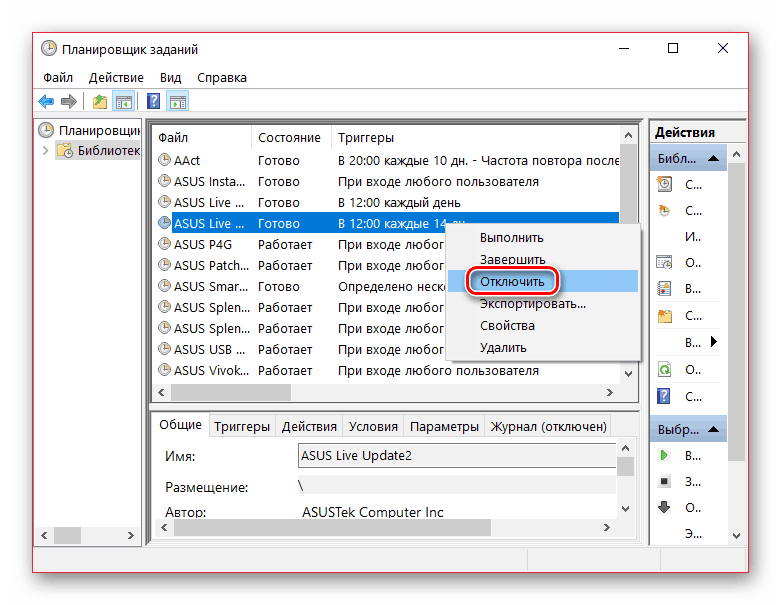Switch to the Действия tab
This screenshot has width=781, height=605.
[x=309, y=427]
